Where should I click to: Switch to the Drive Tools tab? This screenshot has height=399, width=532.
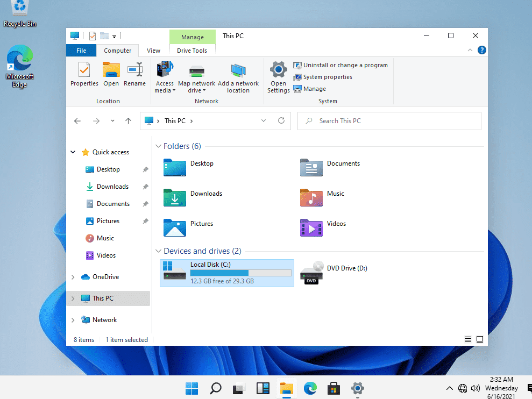(x=192, y=51)
